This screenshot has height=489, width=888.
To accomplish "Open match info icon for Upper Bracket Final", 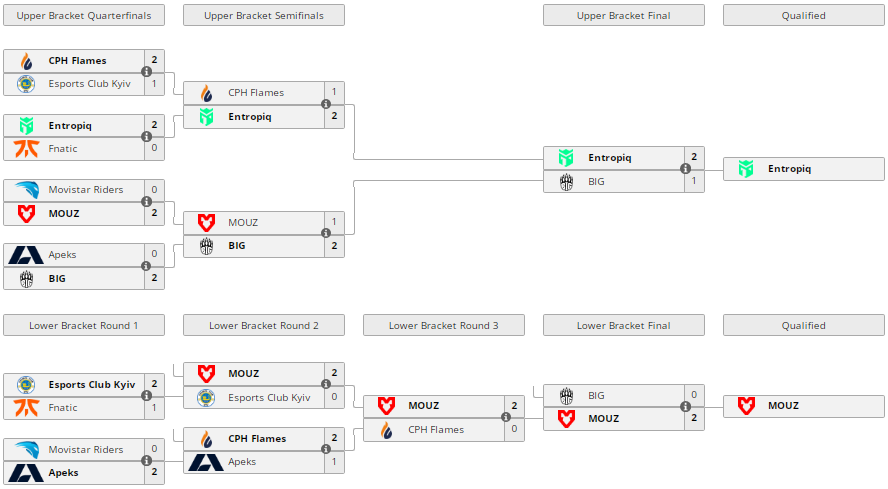I will coord(686,169).
